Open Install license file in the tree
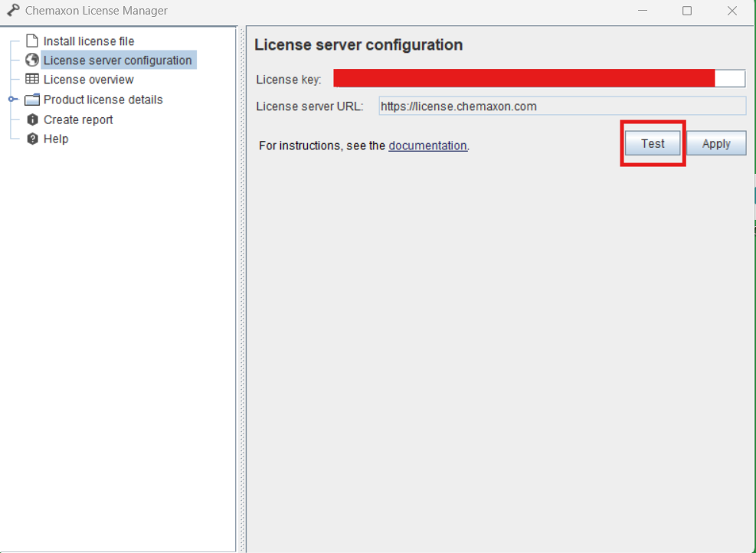Image resolution: width=756 pixels, height=553 pixels. (x=89, y=41)
